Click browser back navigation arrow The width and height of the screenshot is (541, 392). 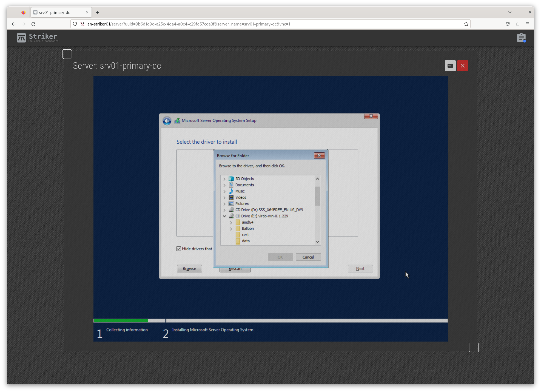[x=14, y=24]
